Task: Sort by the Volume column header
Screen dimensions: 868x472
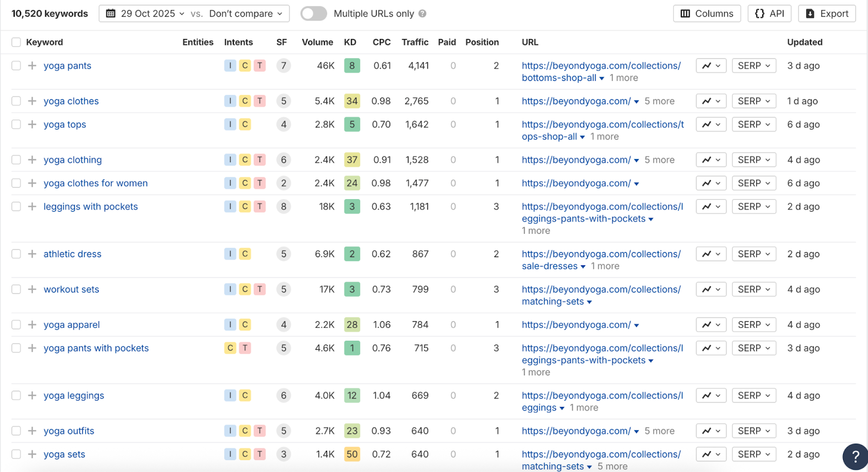Action: [x=317, y=42]
